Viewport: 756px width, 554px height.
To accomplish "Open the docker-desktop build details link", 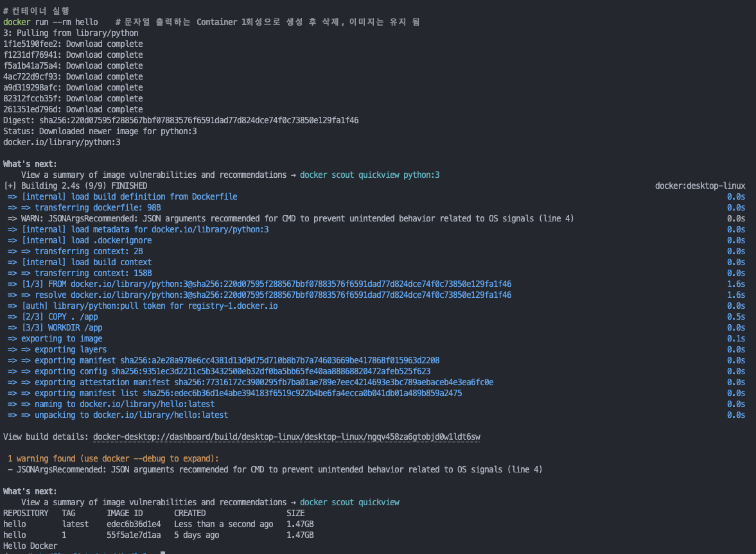I will [286, 437].
